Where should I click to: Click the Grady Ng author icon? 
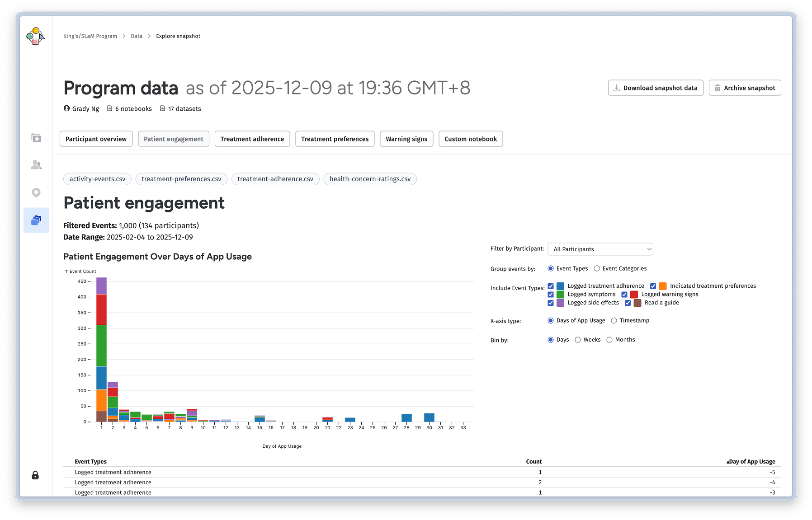[x=66, y=108]
